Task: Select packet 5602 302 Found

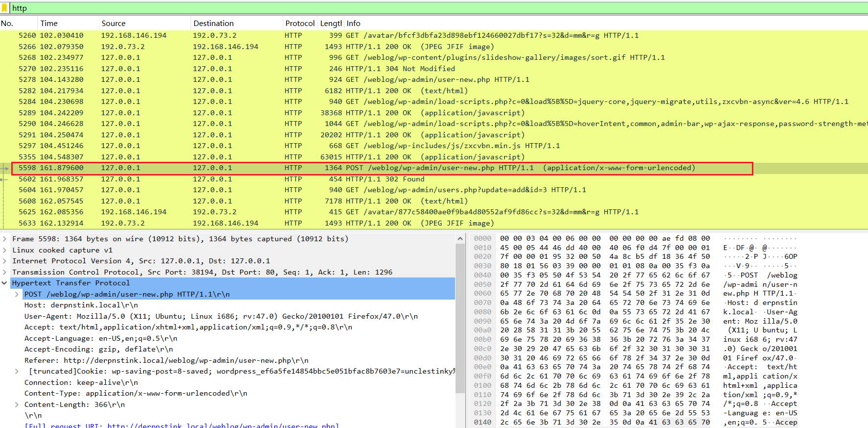Action: [434, 179]
